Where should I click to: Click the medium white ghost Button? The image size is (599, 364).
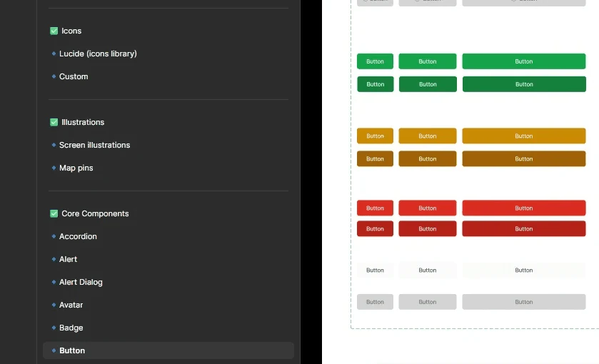(x=428, y=270)
